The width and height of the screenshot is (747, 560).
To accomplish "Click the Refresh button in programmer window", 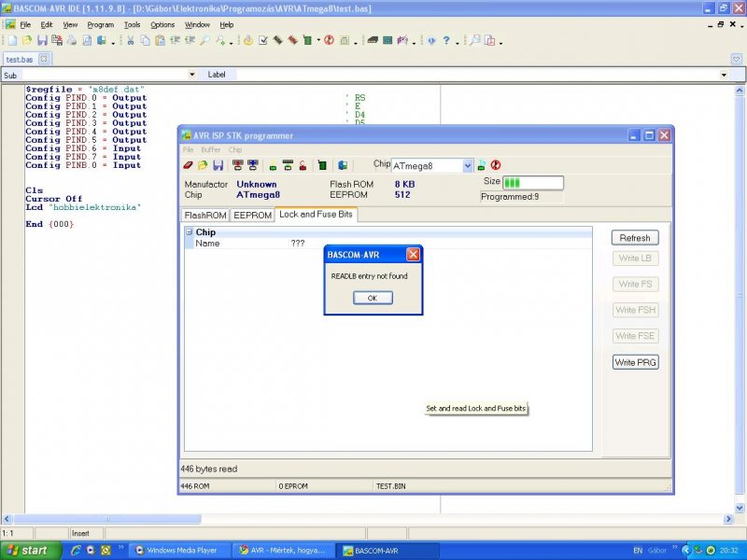I will (x=635, y=238).
